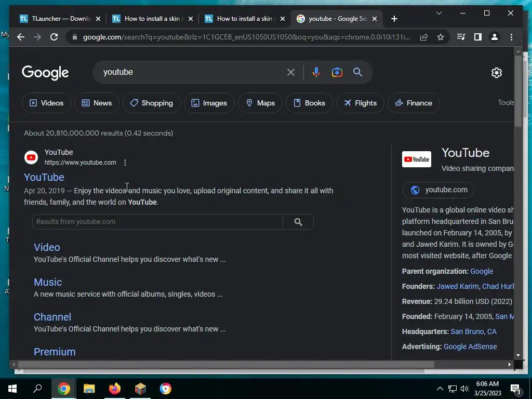The image size is (532, 399).
Task: Focus the Results from youtube.com field
Action: [x=157, y=222]
